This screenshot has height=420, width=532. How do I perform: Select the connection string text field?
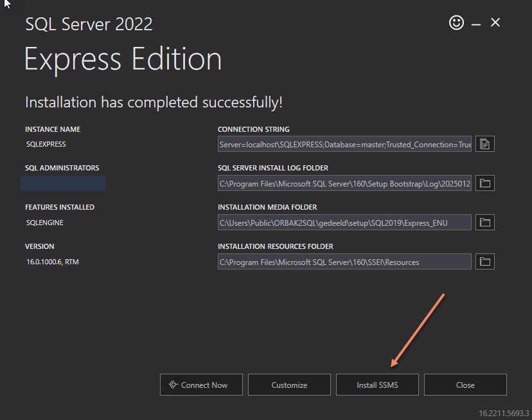[x=344, y=144]
